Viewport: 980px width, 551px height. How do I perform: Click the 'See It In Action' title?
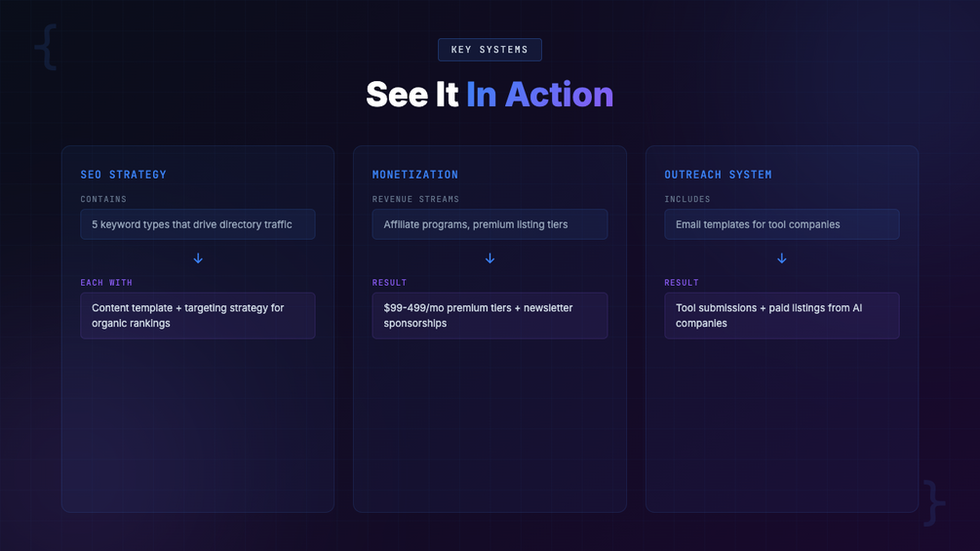coord(490,95)
